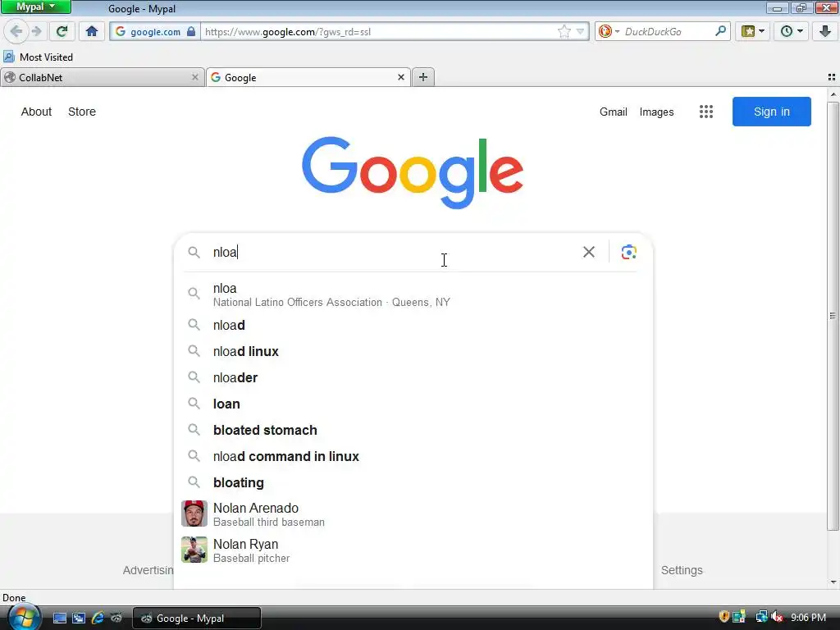Open the Settings footer link

click(682, 570)
